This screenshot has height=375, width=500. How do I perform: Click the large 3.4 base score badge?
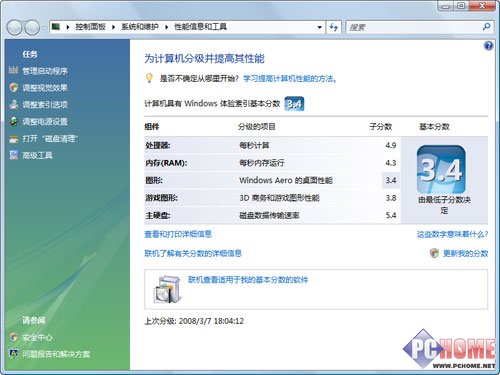pos(441,169)
